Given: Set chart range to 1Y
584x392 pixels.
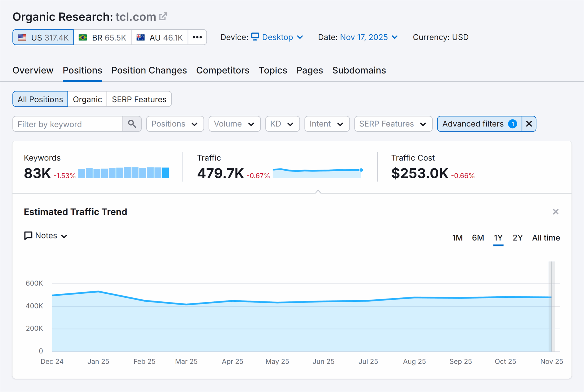Looking at the screenshot, I should 498,238.
